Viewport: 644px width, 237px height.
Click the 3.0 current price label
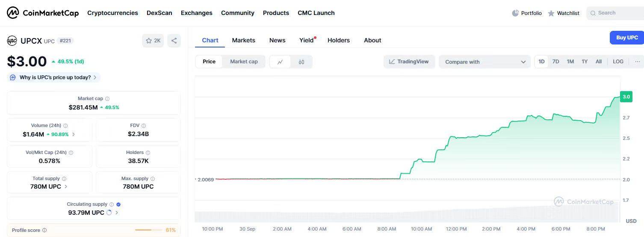[x=626, y=97]
